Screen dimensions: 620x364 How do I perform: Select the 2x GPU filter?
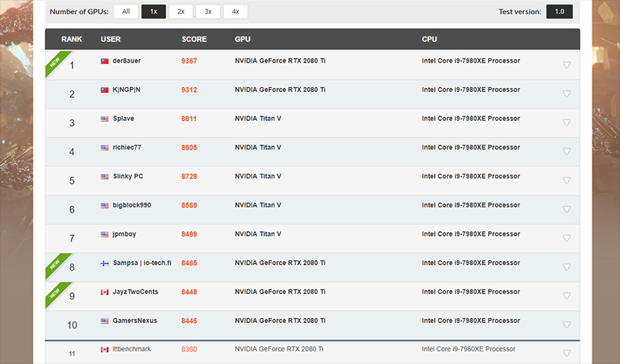click(x=181, y=11)
